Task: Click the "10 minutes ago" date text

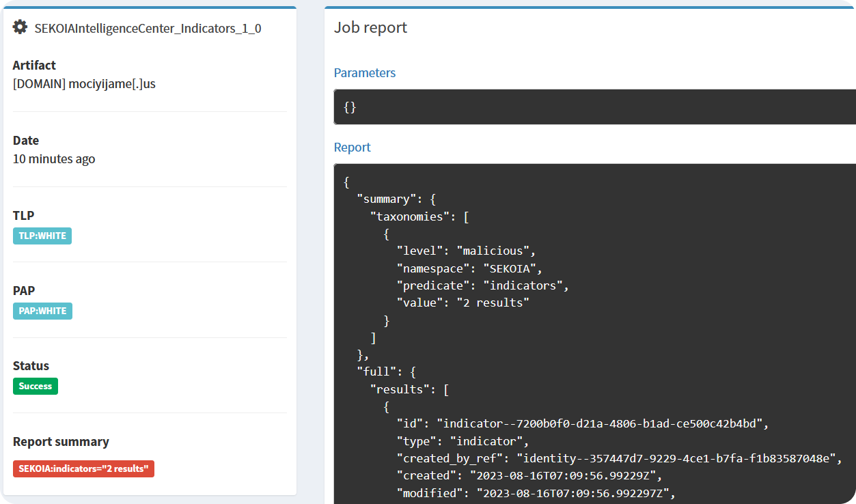Action: [54, 158]
